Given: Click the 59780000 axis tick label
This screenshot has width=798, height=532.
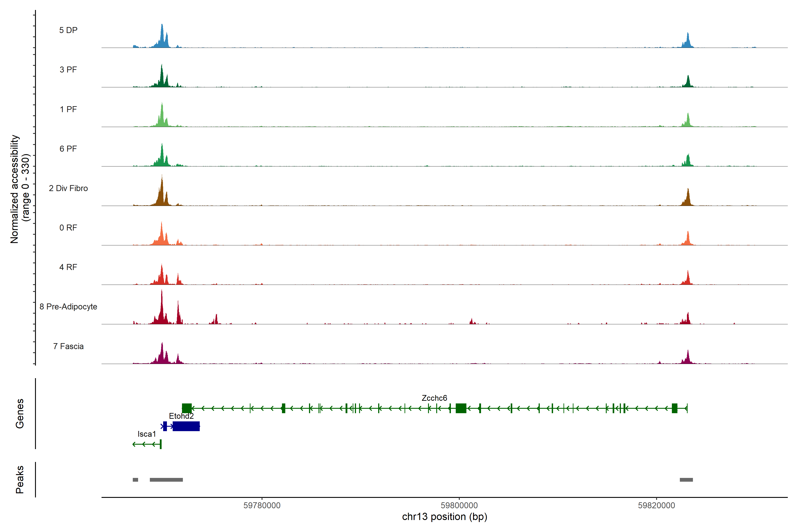Looking at the screenshot, I should [262, 505].
